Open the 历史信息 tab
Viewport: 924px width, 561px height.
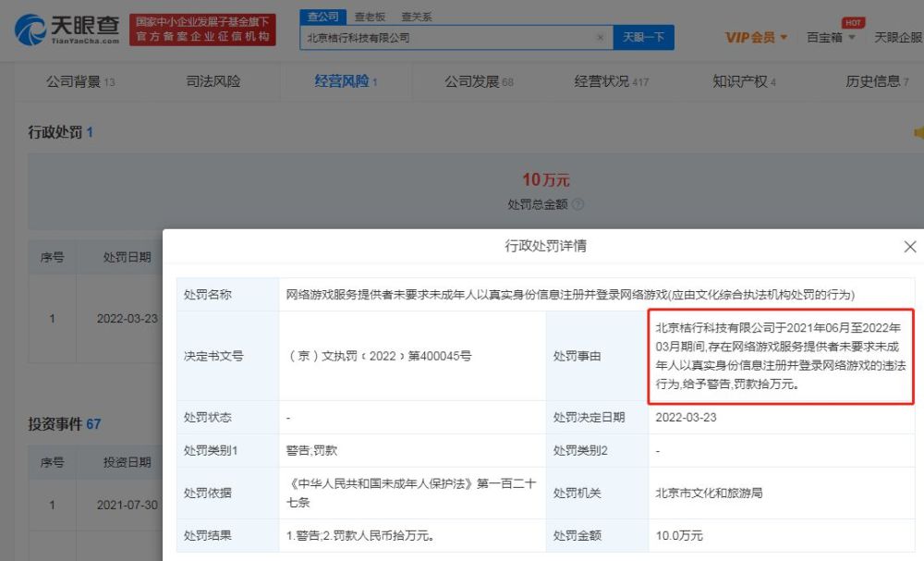(877, 81)
